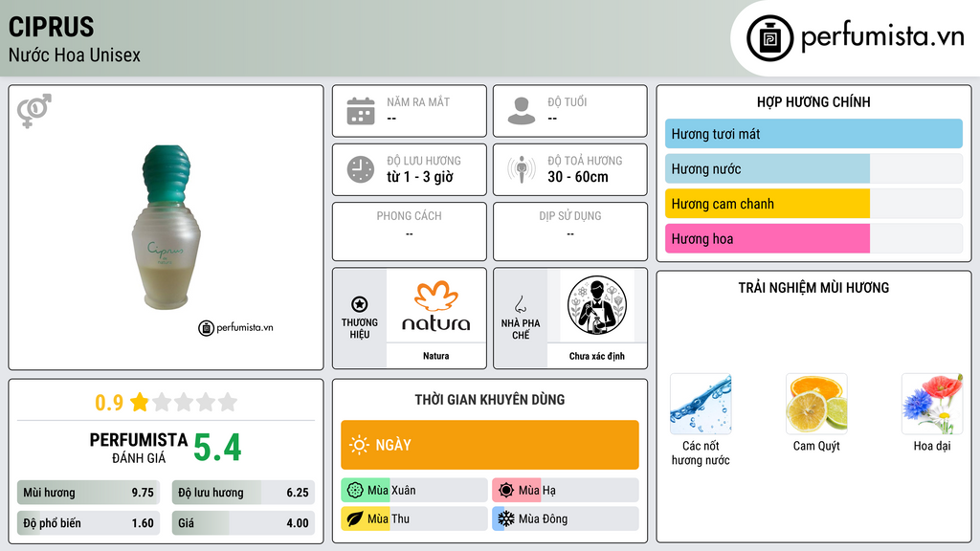Click the Các nốt hương nước caption
The width and height of the screenshot is (980, 551).
pyautogui.click(x=701, y=452)
